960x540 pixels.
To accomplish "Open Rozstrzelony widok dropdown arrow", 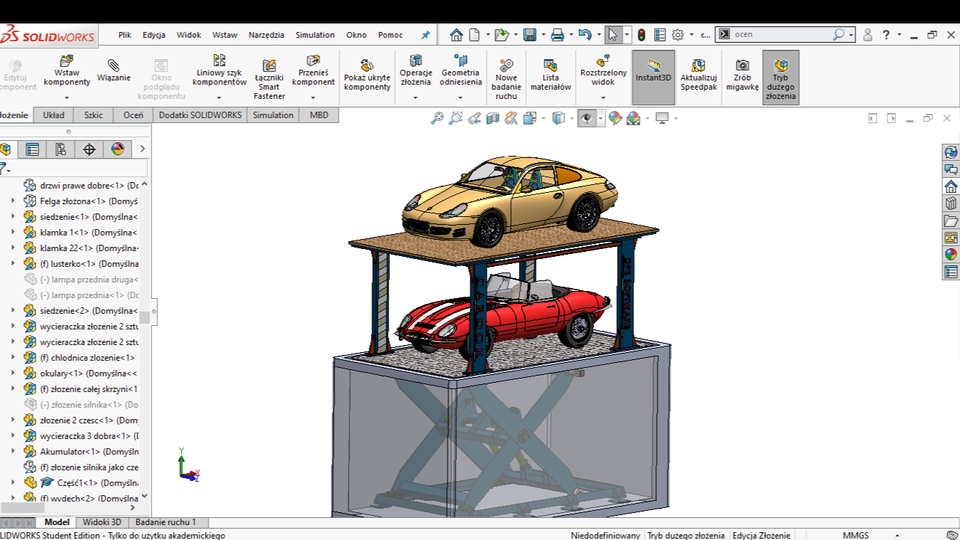I will coord(603,97).
